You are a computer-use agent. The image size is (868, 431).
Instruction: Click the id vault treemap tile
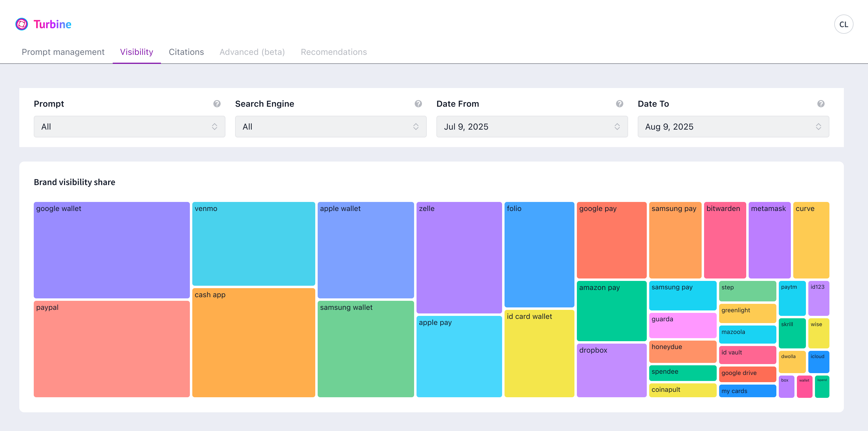747,355
